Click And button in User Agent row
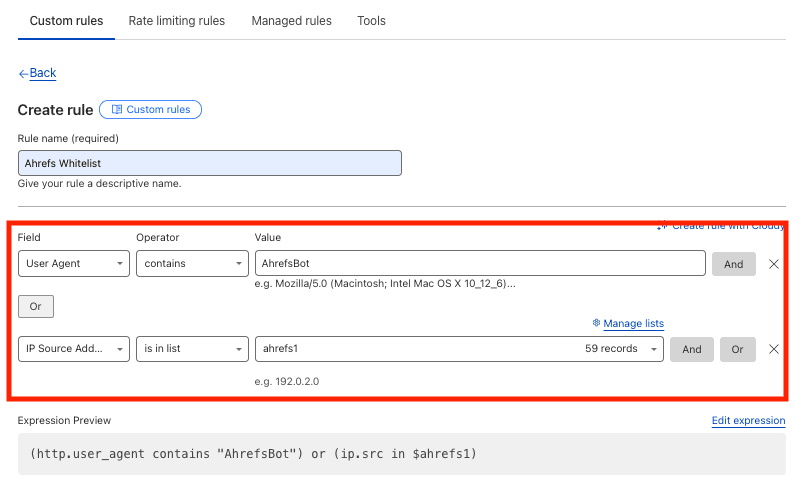 click(733, 264)
